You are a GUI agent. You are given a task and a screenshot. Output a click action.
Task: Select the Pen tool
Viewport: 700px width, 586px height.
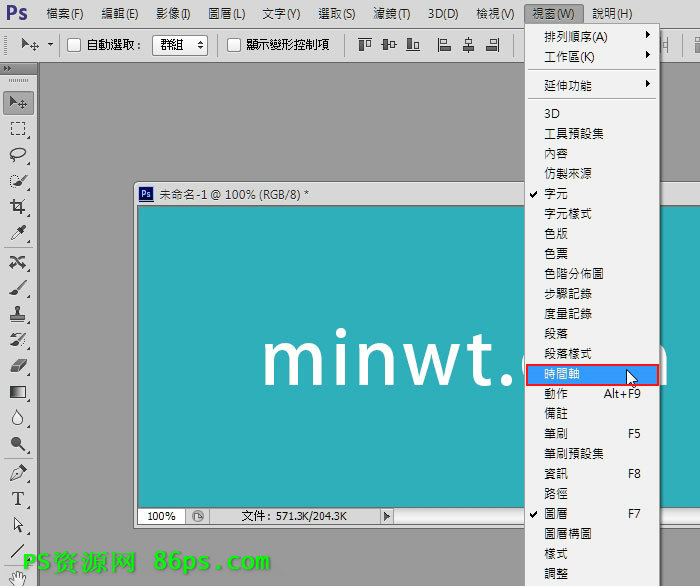pos(18,473)
